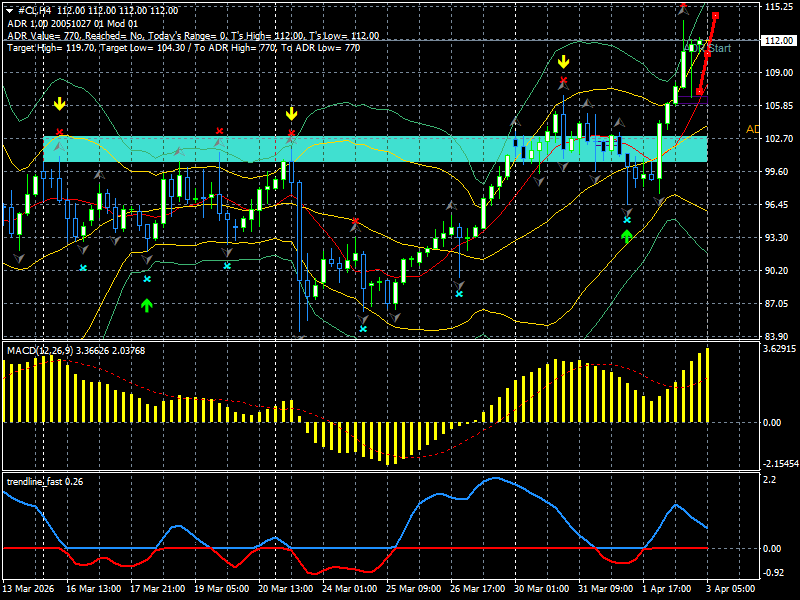The height and width of the screenshot is (600, 800).
Task: Click the yellow ADR label on the right edge
Action: tap(753, 128)
